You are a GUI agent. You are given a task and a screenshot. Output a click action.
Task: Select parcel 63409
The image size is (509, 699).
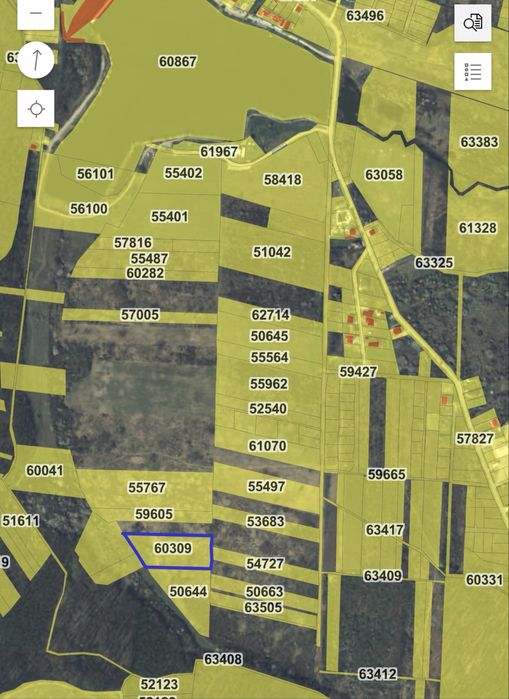click(383, 576)
